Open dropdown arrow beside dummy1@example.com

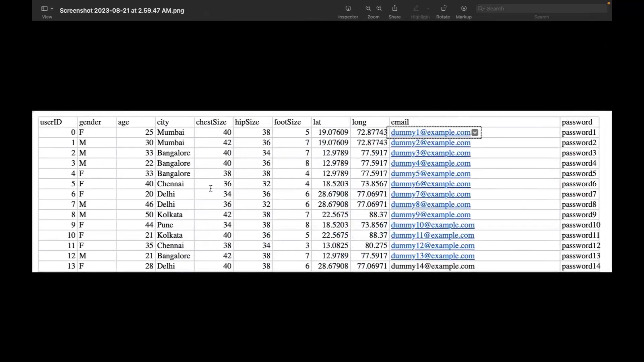[x=475, y=132]
